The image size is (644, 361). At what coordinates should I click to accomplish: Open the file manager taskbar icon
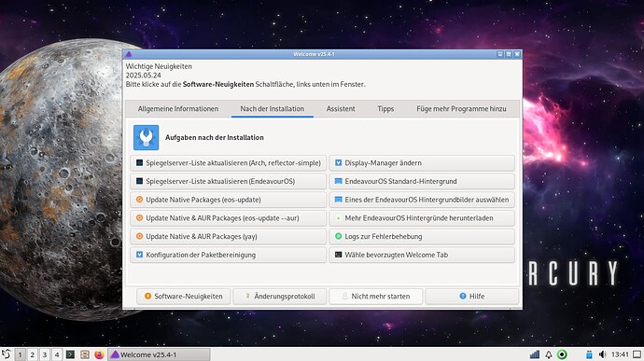85,354
